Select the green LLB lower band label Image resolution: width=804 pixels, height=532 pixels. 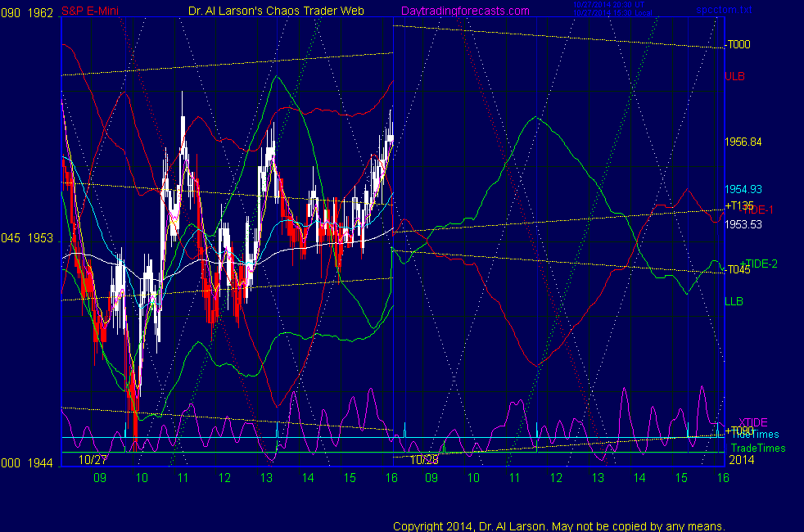click(734, 301)
